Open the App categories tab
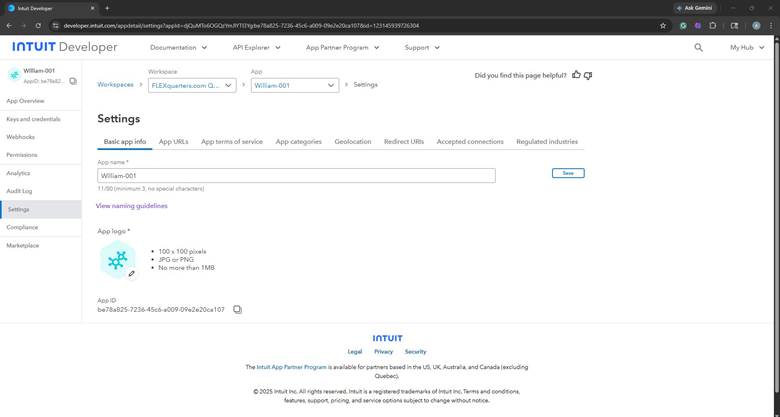780x417 pixels. (298, 141)
